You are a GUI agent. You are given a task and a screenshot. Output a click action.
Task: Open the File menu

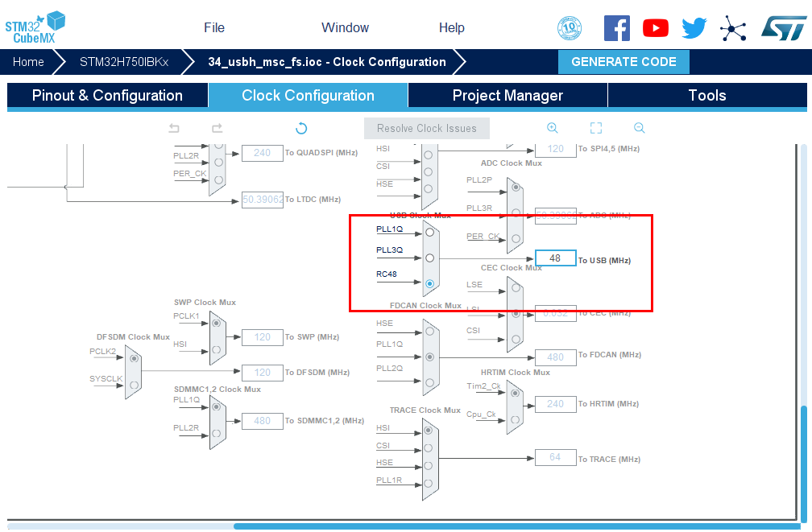(214, 27)
